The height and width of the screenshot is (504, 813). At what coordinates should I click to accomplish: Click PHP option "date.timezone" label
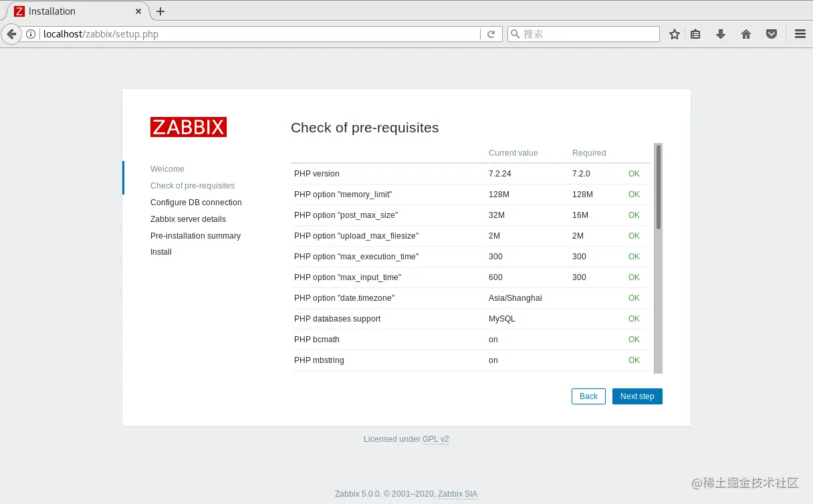pyautogui.click(x=344, y=298)
